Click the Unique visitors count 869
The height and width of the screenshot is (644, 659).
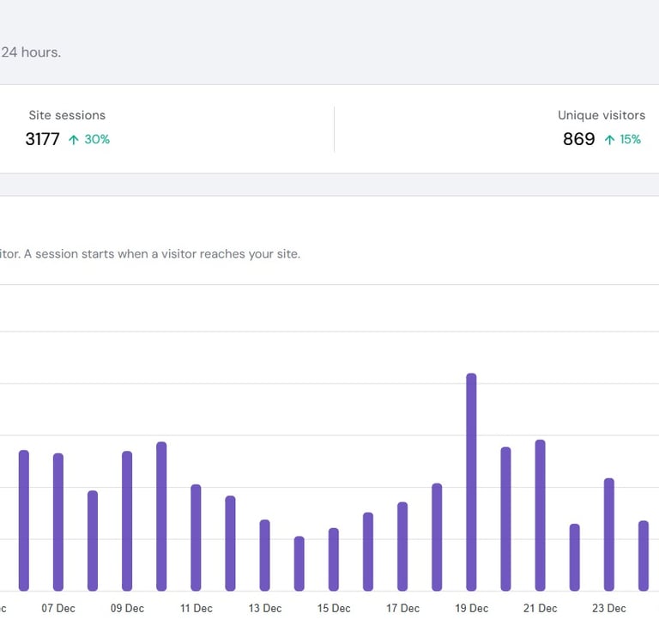(578, 139)
